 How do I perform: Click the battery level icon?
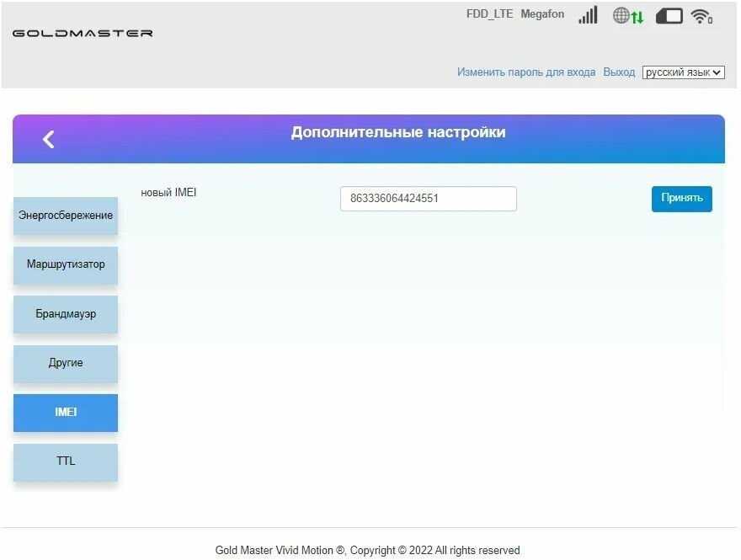pyautogui.click(x=669, y=16)
